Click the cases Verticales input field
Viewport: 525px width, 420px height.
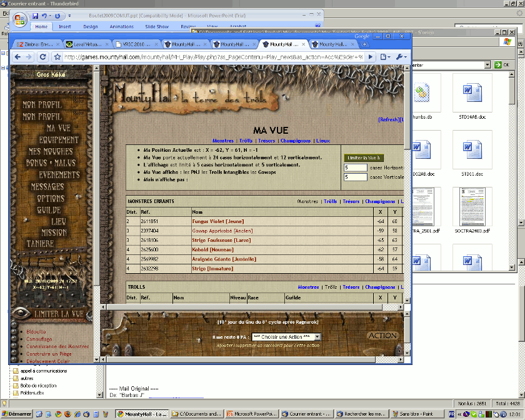(356, 177)
